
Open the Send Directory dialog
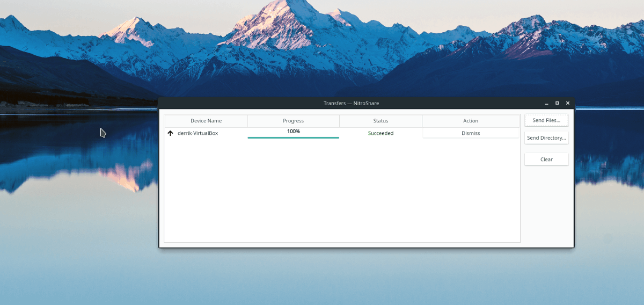(x=546, y=138)
